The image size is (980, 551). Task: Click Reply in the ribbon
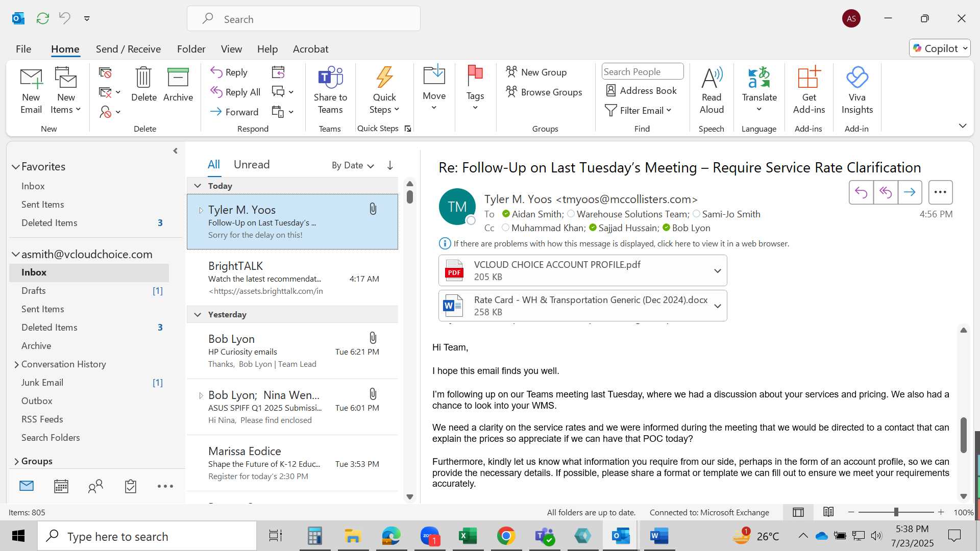click(229, 72)
